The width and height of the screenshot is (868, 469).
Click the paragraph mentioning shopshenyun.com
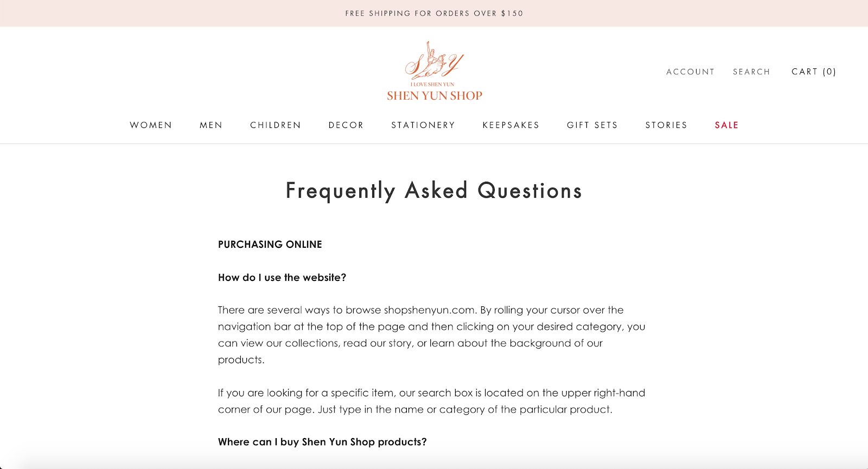click(432, 335)
